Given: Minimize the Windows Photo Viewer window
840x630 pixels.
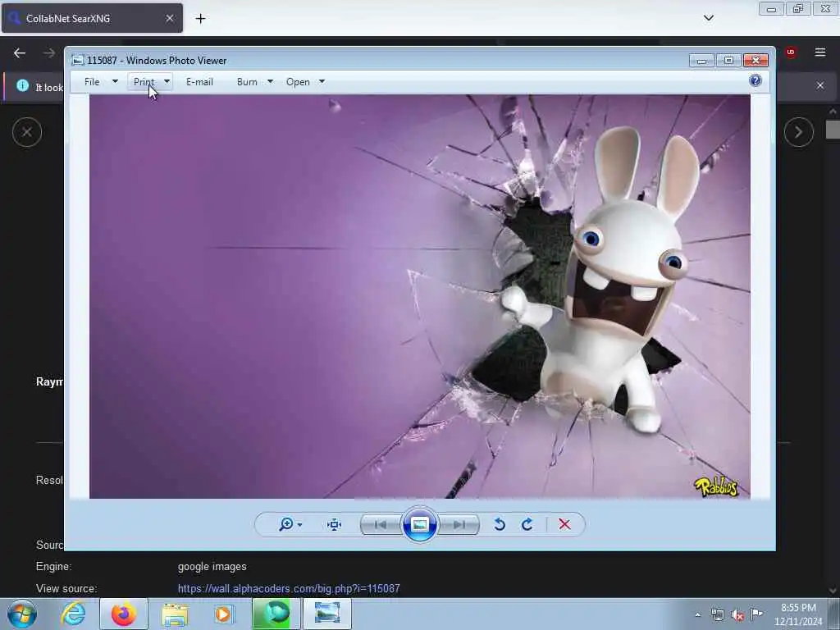Looking at the screenshot, I should [702, 61].
